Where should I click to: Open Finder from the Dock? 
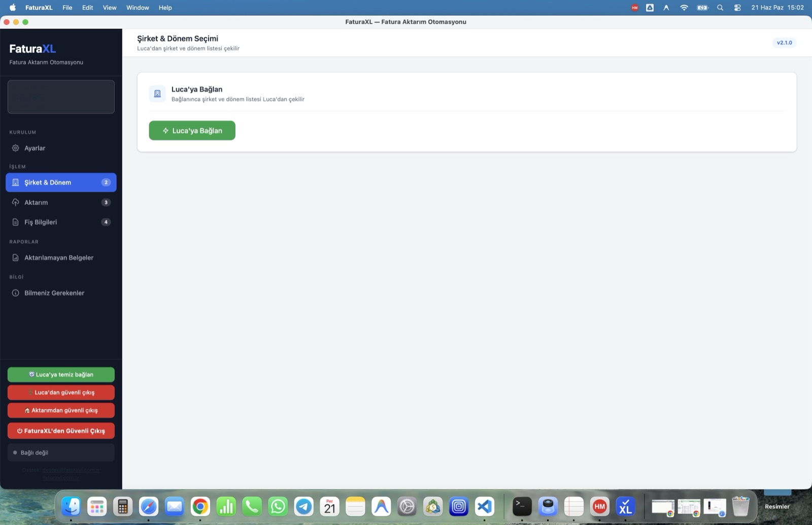(x=71, y=506)
